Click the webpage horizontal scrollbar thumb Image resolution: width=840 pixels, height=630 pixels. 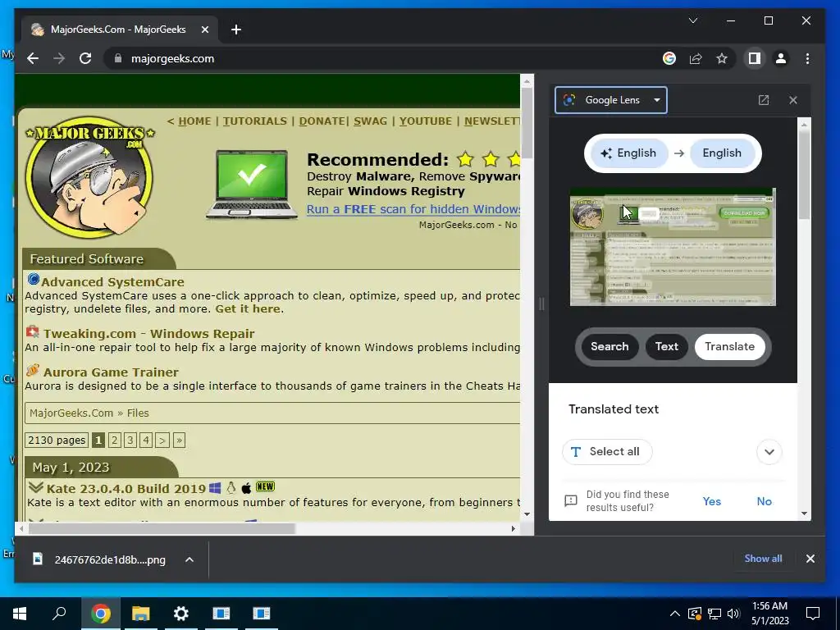pyautogui.click(x=162, y=529)
